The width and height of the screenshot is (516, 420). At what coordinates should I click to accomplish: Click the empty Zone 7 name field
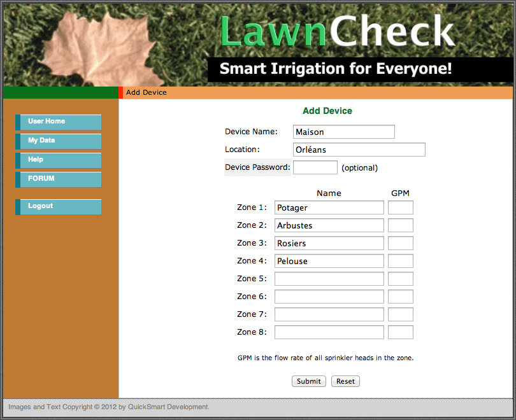pos(329,314)
